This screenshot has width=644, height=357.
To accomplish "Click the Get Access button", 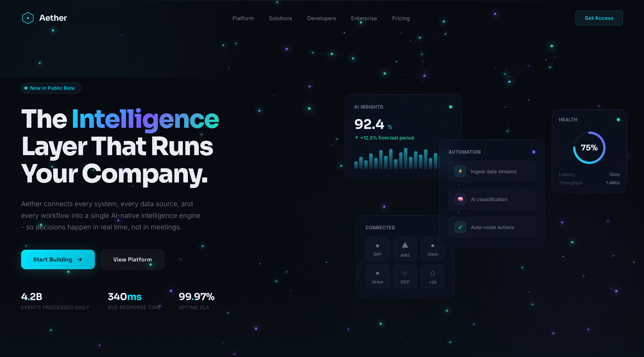I will tap(599, 18).
